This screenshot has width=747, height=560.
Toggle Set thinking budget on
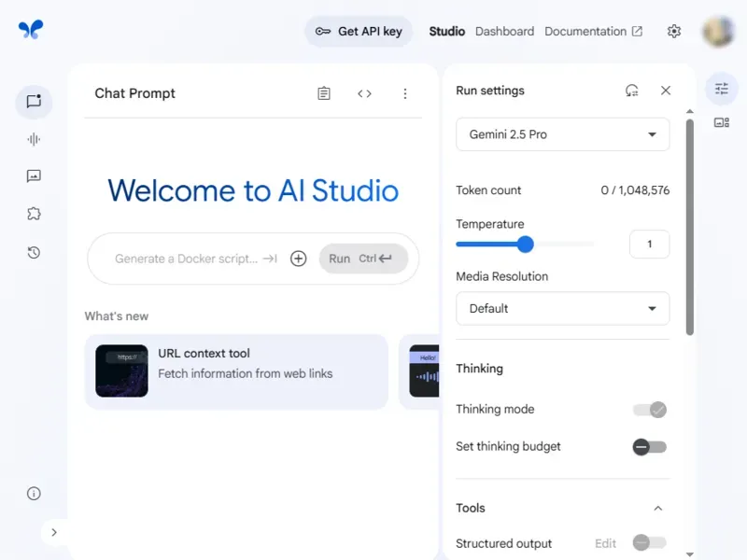tap(650, 446)
